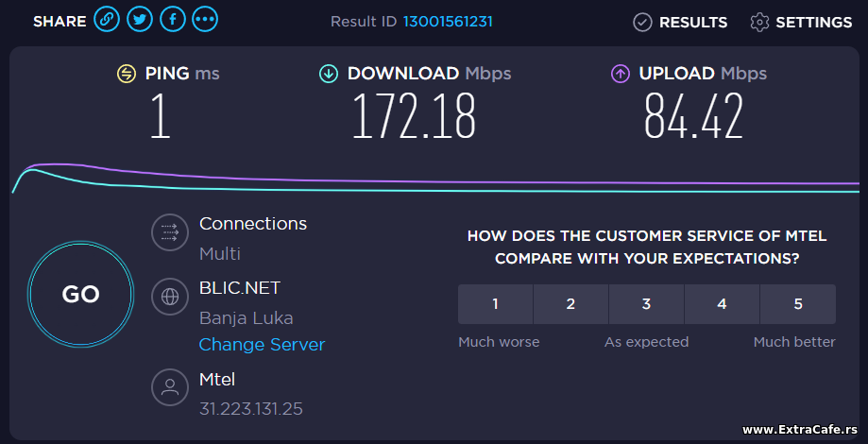
Task: Click the Change Server link
Action: [262, 345]
